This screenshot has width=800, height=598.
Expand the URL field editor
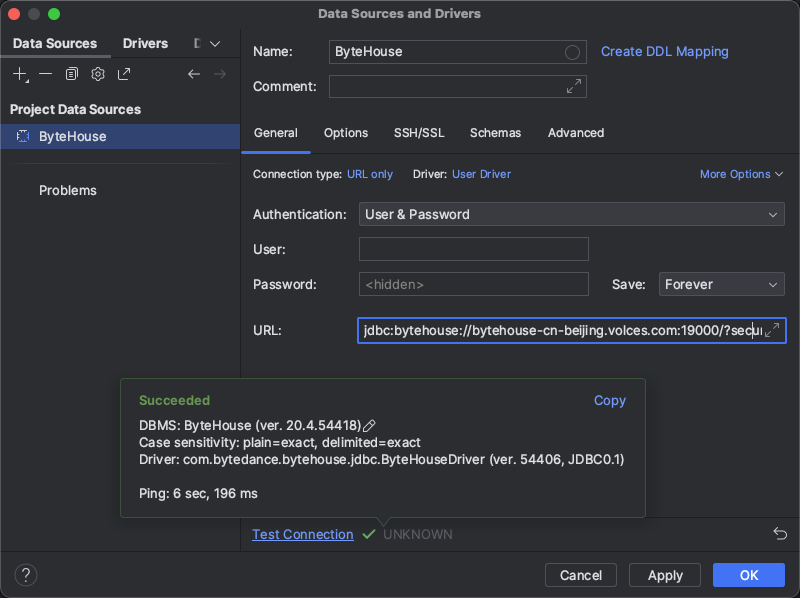[772, 330]
